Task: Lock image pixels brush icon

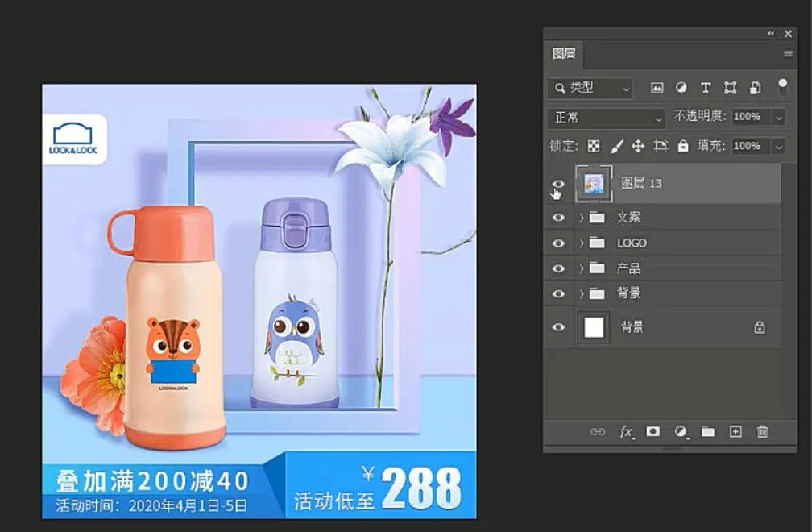Action: click(616, 146)
